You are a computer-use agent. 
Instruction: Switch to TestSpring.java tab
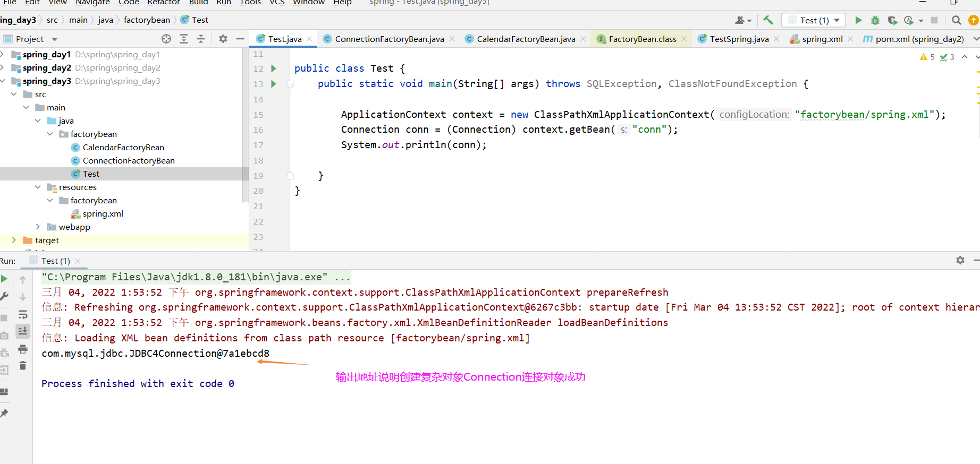coord(739,39)
